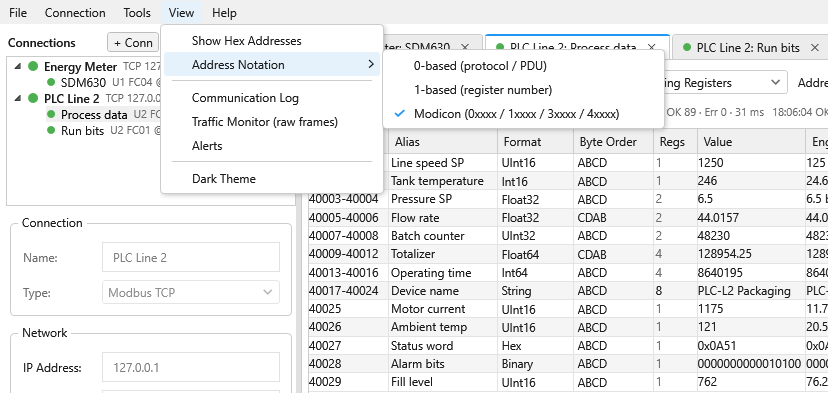Close the PLC Line 2: Process data tab
The image size is (828, 393).
[x=652, y=48]
